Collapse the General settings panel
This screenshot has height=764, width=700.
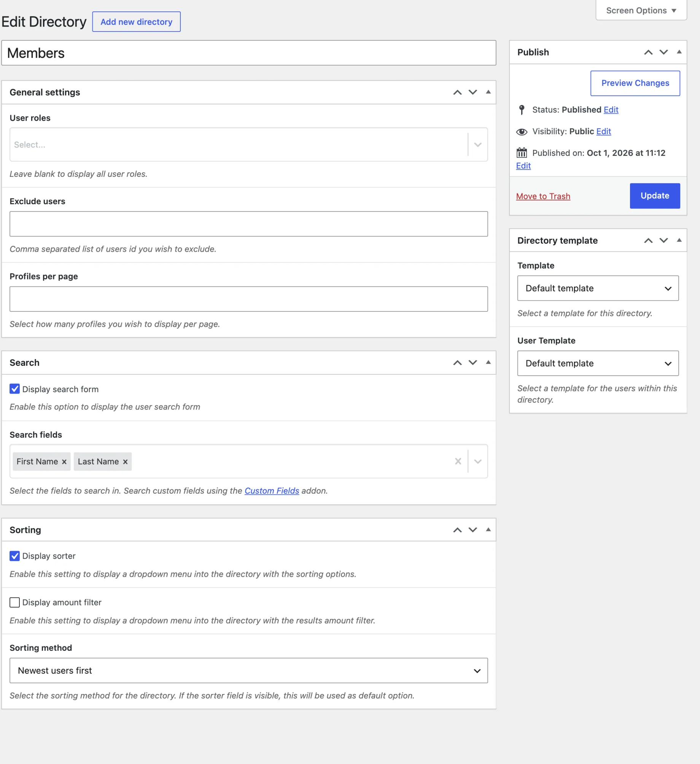488,92
